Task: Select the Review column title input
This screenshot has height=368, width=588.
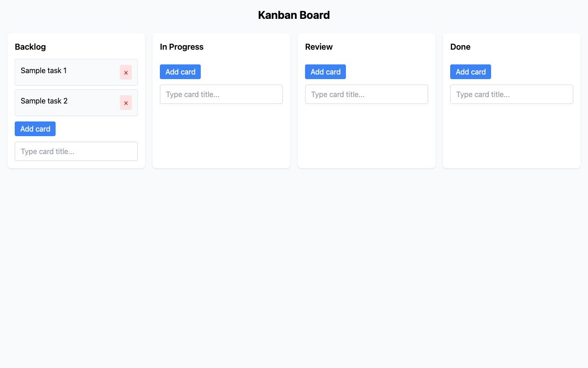Action: [x=367, y=94]
